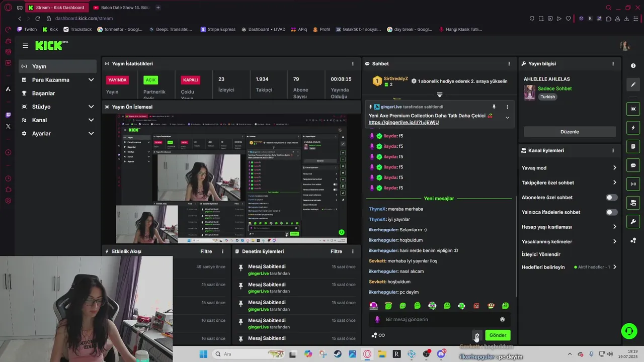The width and height of the screenshot is (644, 362).
Task: Click the Windows taskbar search box
Action: pyautogui.click(x=248, y=354)
